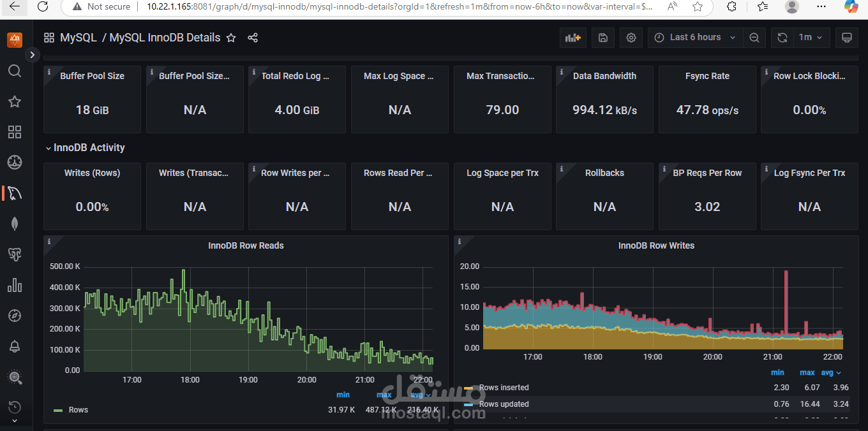Reload the browser page
Screen dimensions: 868x431
point(42,6)
